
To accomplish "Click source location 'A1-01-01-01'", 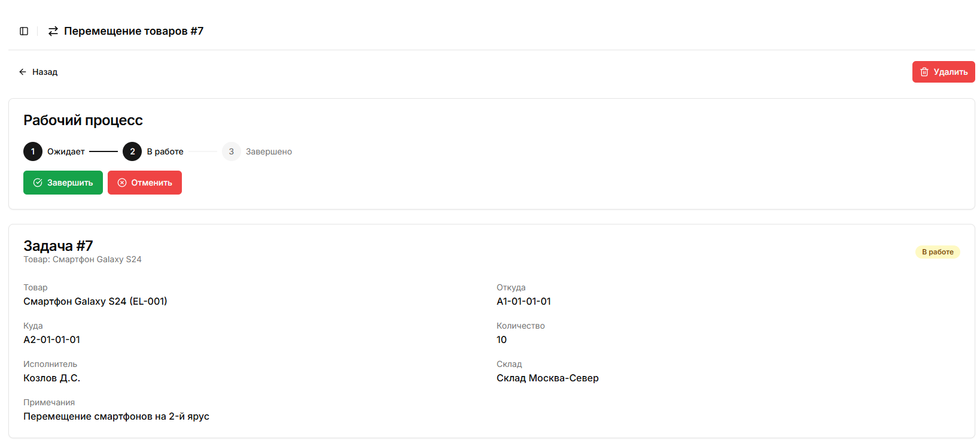I will (x=524, y=301).
